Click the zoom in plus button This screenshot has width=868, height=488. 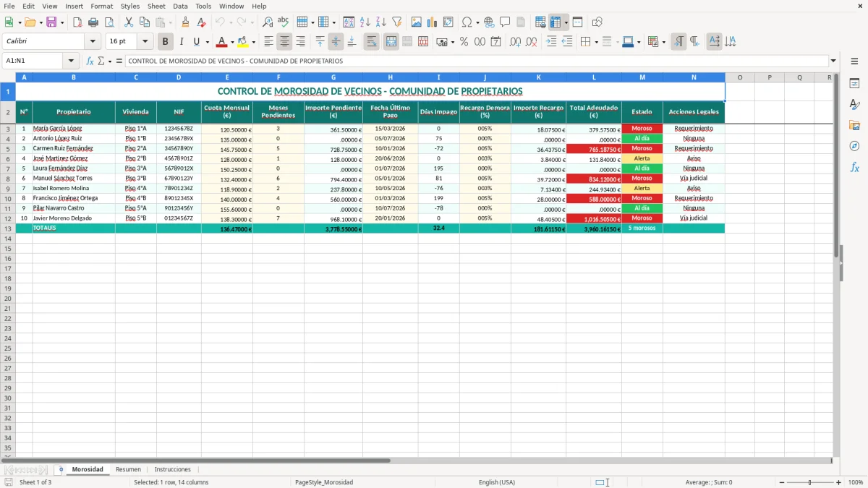[x=839, y=482]
